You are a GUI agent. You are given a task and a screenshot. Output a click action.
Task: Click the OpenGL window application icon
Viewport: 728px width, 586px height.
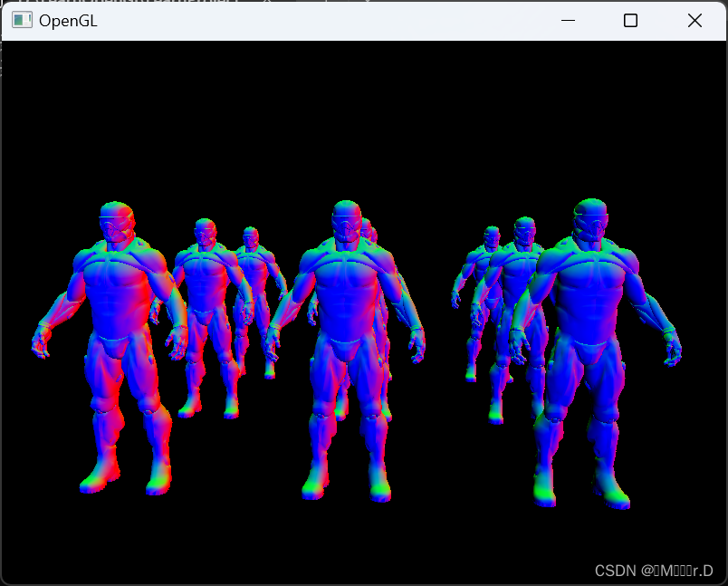pyautogui.click(x=22, y=21)
